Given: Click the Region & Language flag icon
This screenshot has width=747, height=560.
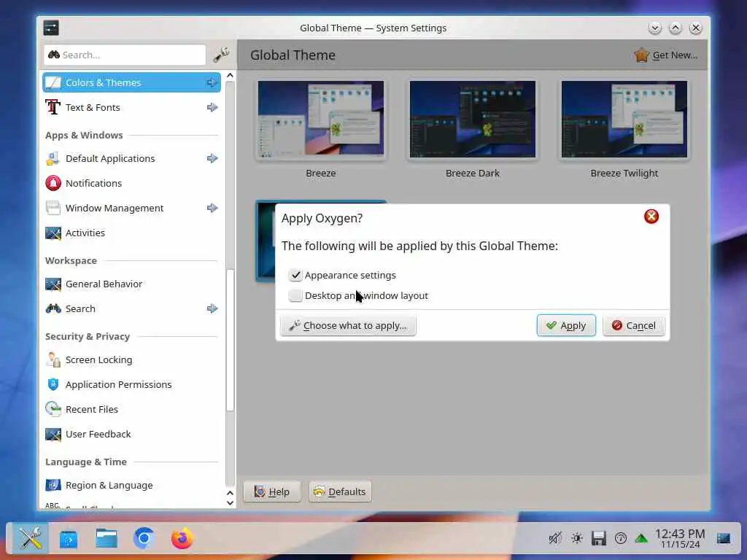Looking at the screenshot, I should [53, 485].
